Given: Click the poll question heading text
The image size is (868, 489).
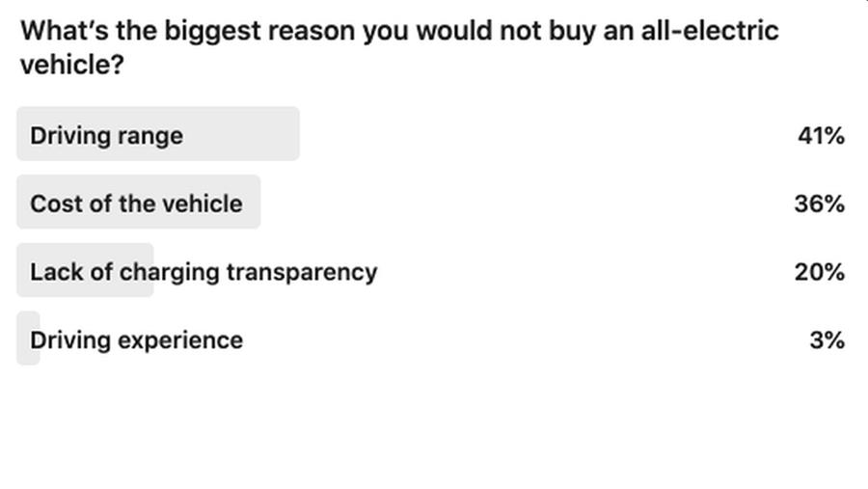Looking at the screenshot, I should pos(399,47).
